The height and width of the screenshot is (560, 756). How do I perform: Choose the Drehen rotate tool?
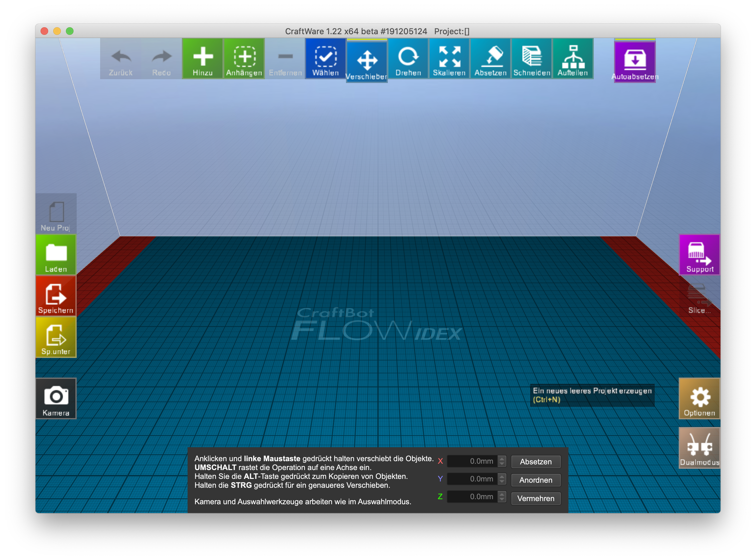tap(408, 58)
